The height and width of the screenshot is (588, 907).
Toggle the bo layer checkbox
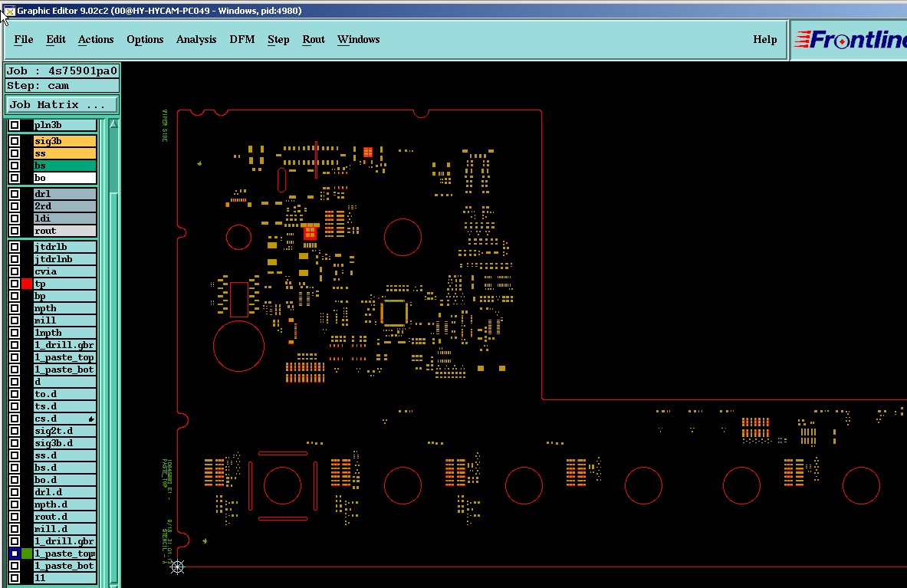(15, 178)
